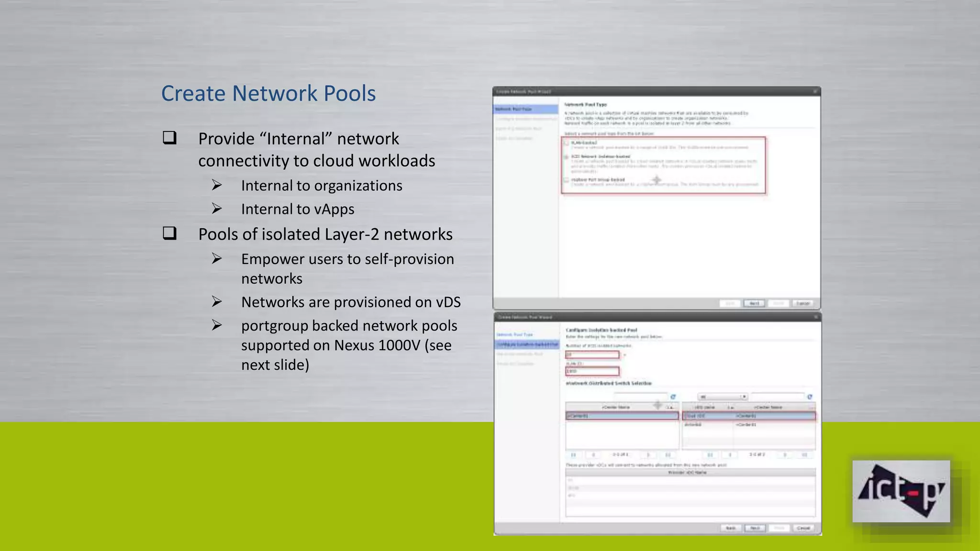Go to next page of vCenter table
This screenshot has width=980, height=551.
pos(648,455)
